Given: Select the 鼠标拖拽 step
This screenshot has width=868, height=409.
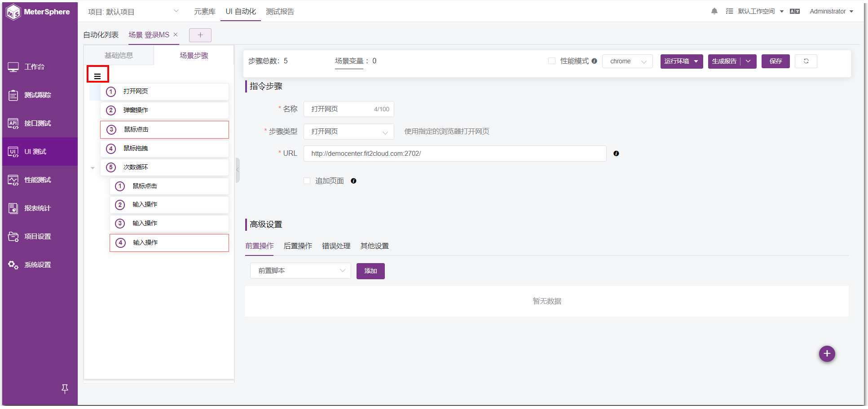Looking at the screenshot, I should pos(164,149).
